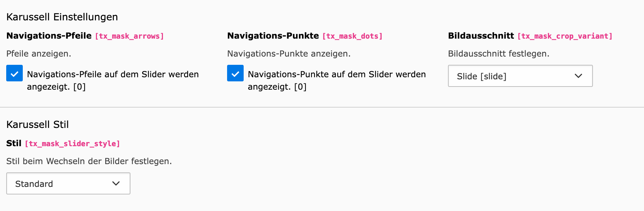The width and height of the screenshot is (644, 211).
Task: Click the 'Karussell Stil' section heading
Action: (x=38, y=124)
